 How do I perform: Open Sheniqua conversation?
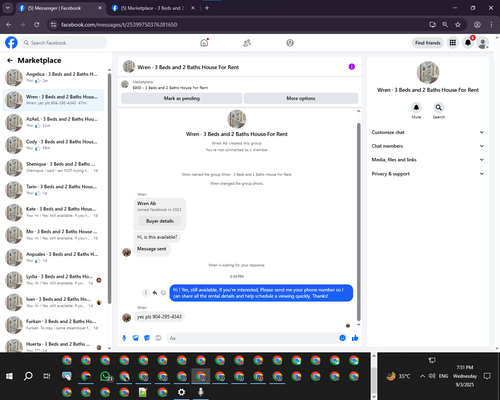tap(53, 167)
